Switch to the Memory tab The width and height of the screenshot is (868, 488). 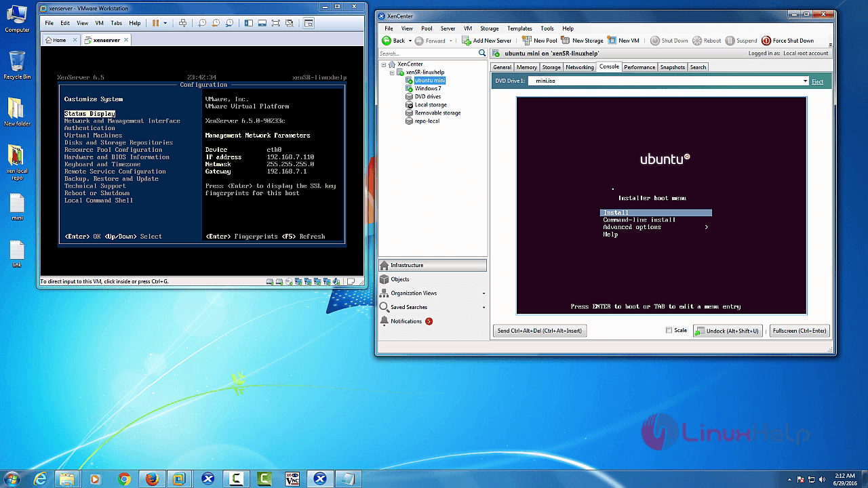[x=526, y=67]
